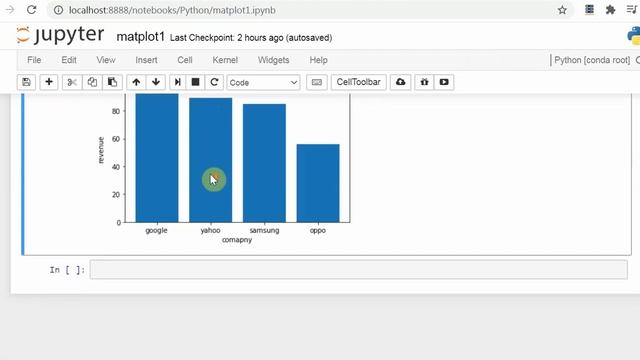This screenshot has width=640, height=360.
Task: Go forward with the browser arrow
Action: [x=10, y=10]
